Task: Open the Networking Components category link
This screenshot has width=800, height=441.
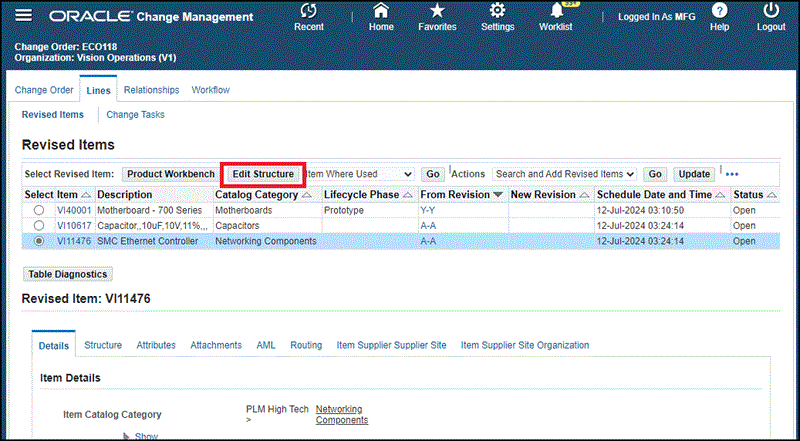Action: (x=341, y=414)
